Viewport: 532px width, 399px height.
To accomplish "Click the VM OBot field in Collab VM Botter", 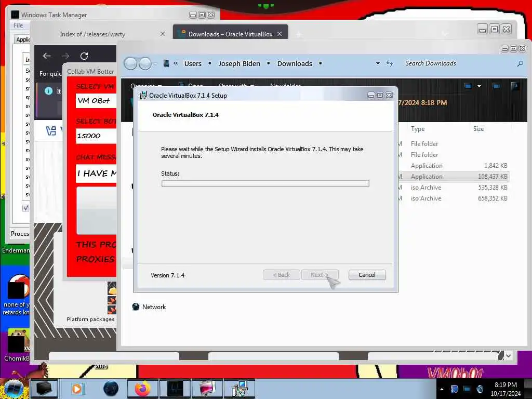I will (x=96, y=101).
